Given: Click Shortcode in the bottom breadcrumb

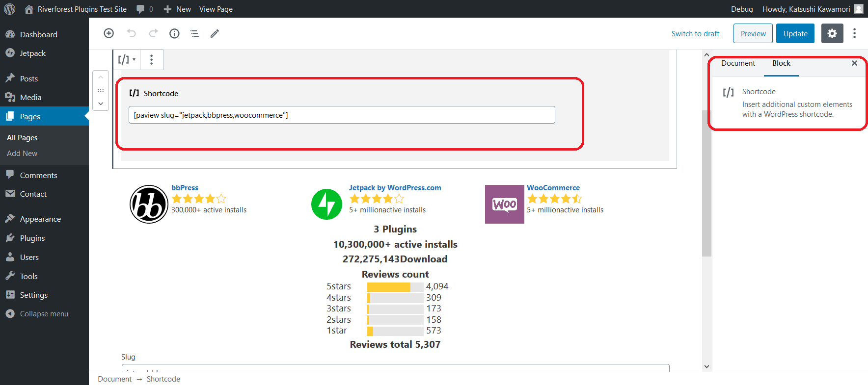Looking at the screenshot, I should tap(163, 379).
